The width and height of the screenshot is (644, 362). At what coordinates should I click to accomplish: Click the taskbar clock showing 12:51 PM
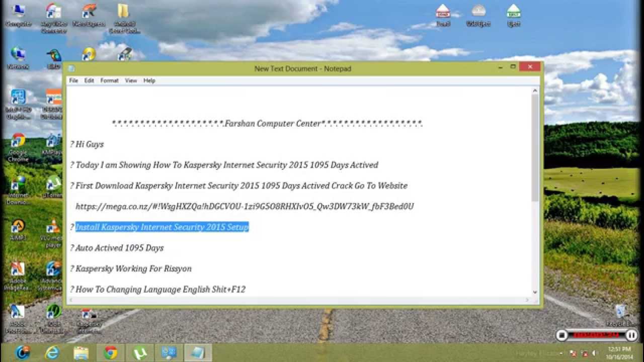click(619, 352)
